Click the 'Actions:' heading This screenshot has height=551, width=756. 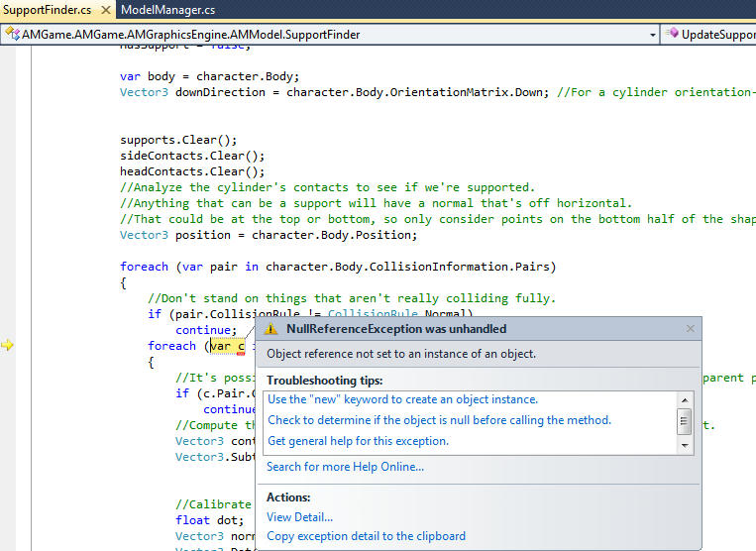click(288, 497)
